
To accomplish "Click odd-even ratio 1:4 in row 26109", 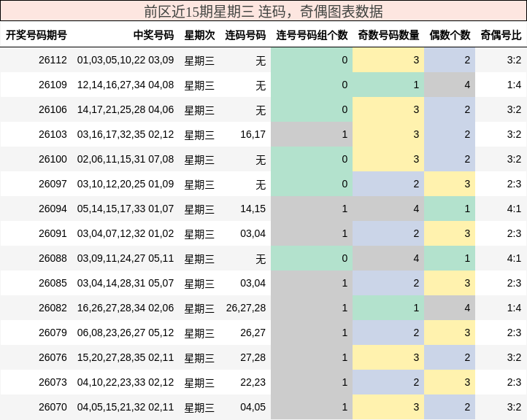I will click(515, 85).
